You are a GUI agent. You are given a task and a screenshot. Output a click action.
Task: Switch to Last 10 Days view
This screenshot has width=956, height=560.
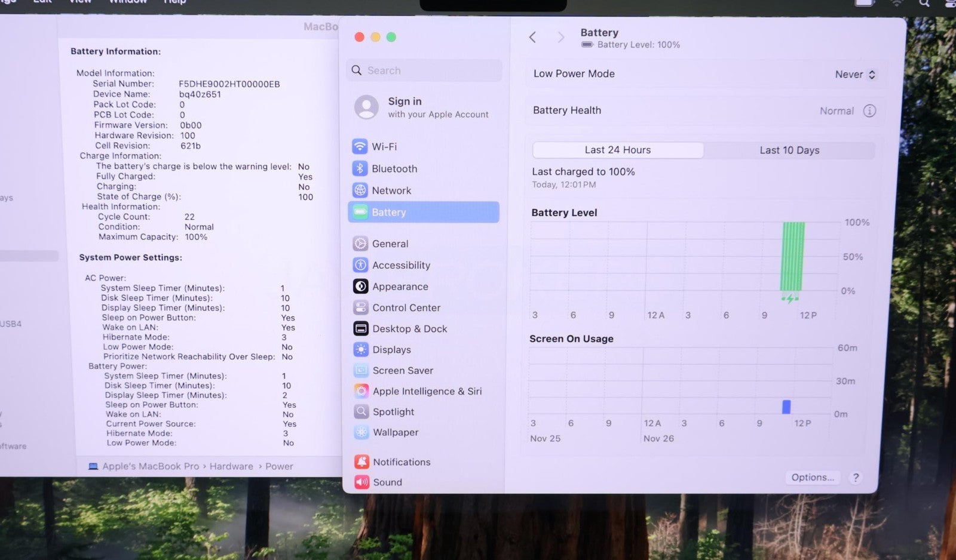[789, 150]
